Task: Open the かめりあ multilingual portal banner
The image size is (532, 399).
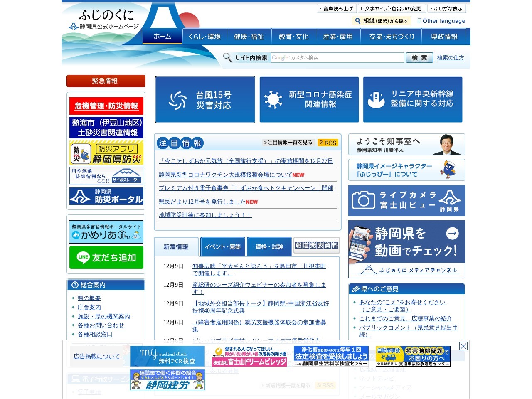Action: (x=106, y=232)
